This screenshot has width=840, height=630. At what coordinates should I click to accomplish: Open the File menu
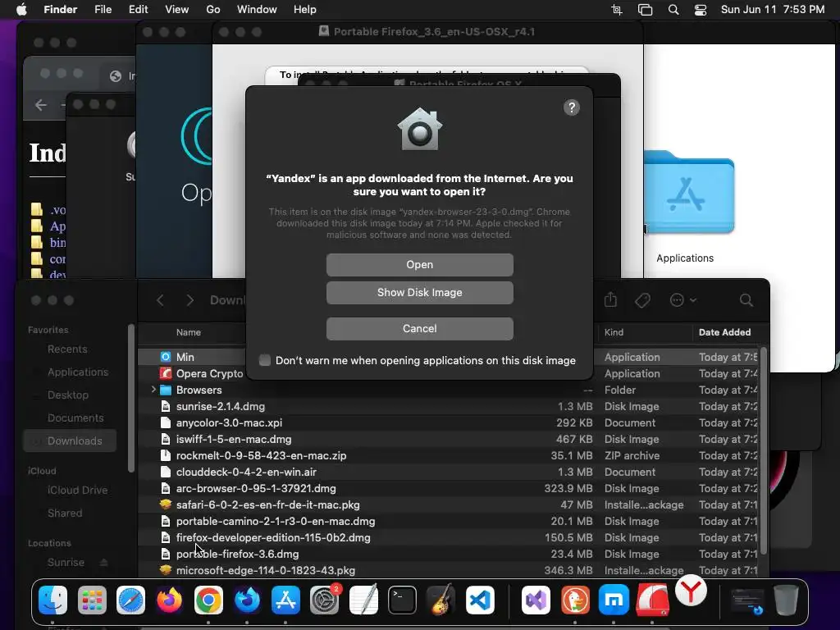click(103, 10)
